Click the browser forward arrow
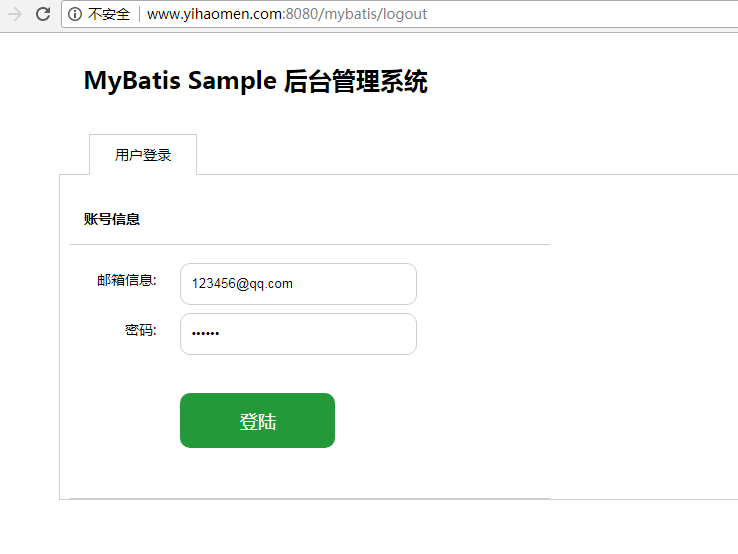 [15, 14]
